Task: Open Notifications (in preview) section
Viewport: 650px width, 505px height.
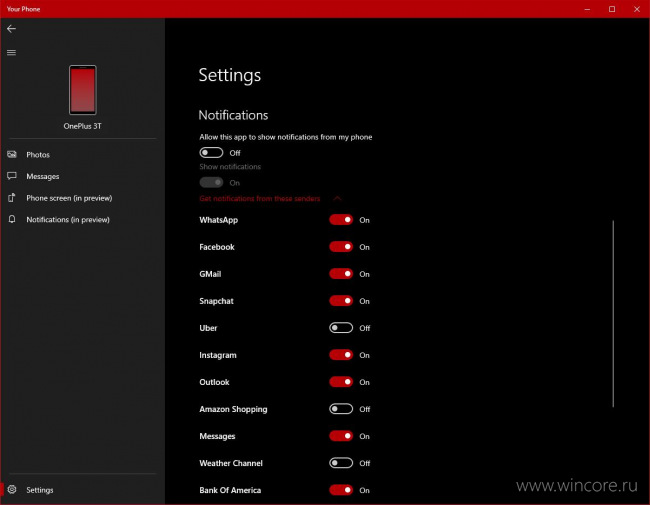Action: pyautogui.click(x=82, y=219)
